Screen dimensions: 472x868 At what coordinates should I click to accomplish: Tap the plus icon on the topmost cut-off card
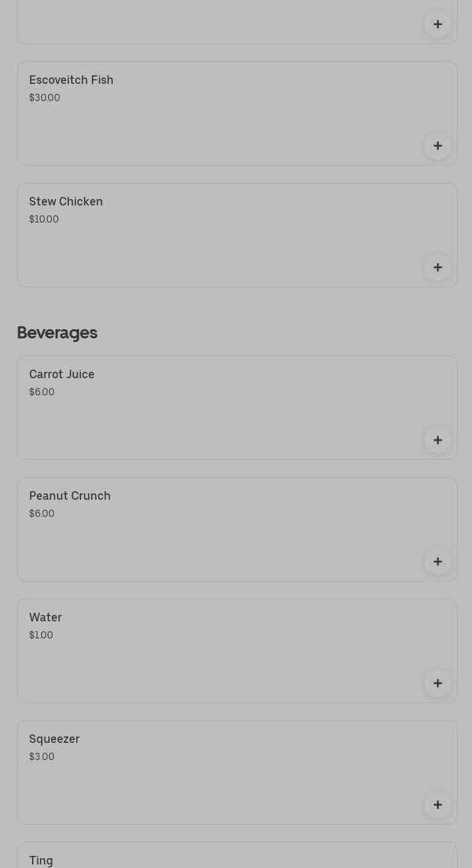438,24
